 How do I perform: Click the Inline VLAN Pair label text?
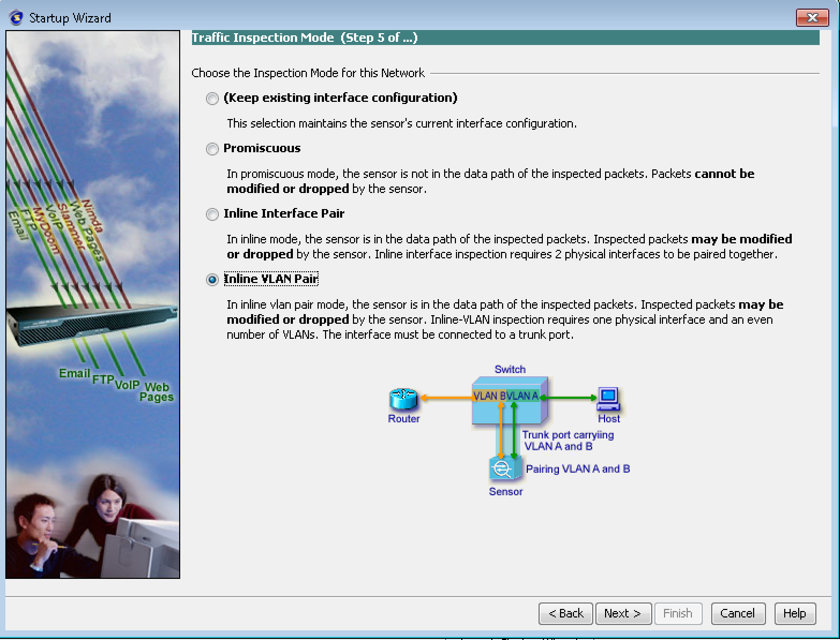pyautogui.click(x=270, y=279)
